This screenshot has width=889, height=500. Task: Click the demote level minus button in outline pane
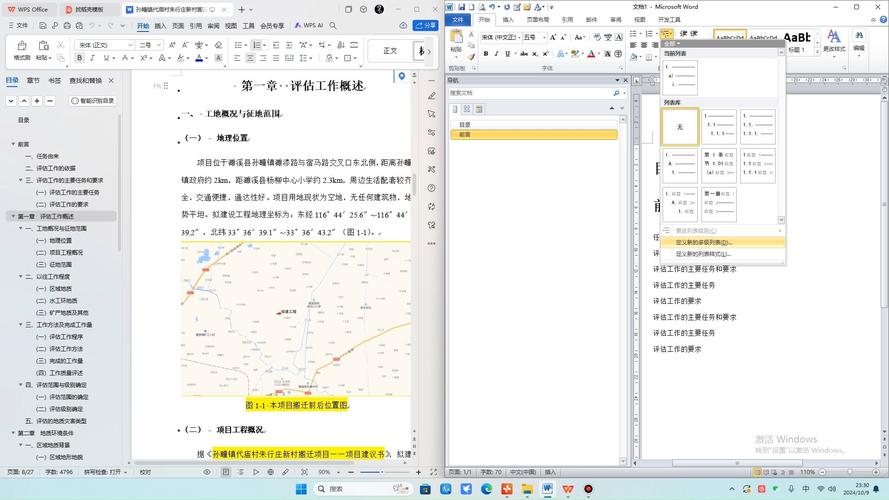(50, 100)
